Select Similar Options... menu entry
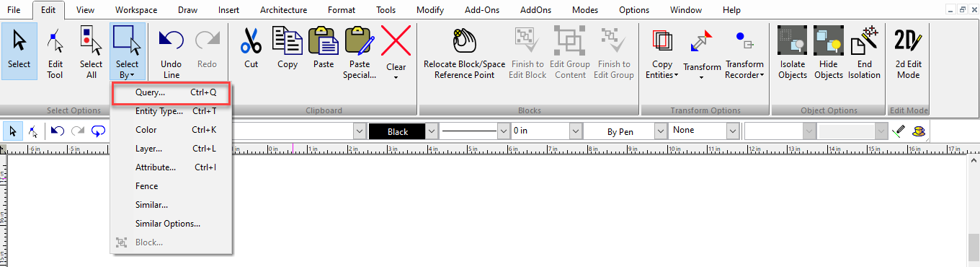This screenshot has width=980, height=267. pos(168,224)
